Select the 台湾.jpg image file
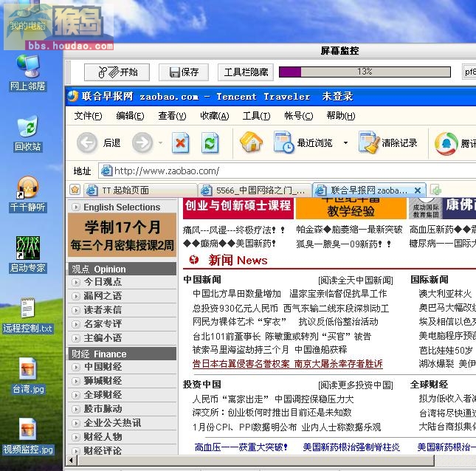This screenshot has width=476, height=471. tap(28, 376)
